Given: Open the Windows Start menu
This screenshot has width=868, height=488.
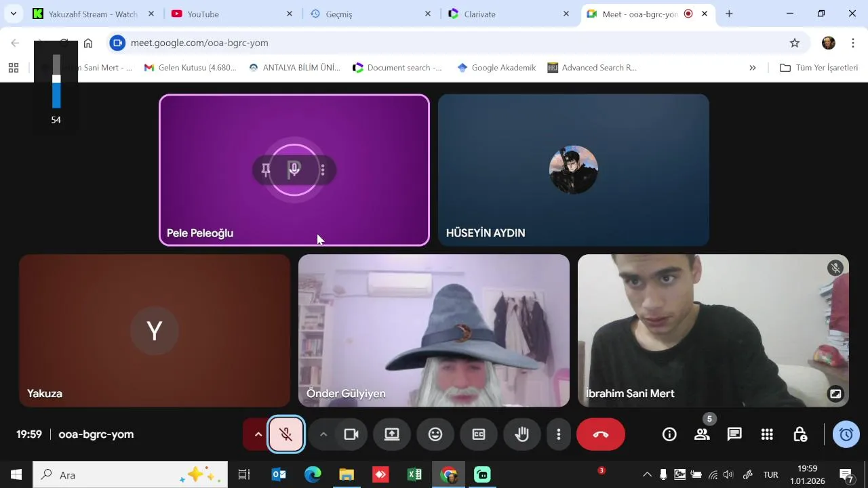Looking at the screenshot, I should coord(16,474).
